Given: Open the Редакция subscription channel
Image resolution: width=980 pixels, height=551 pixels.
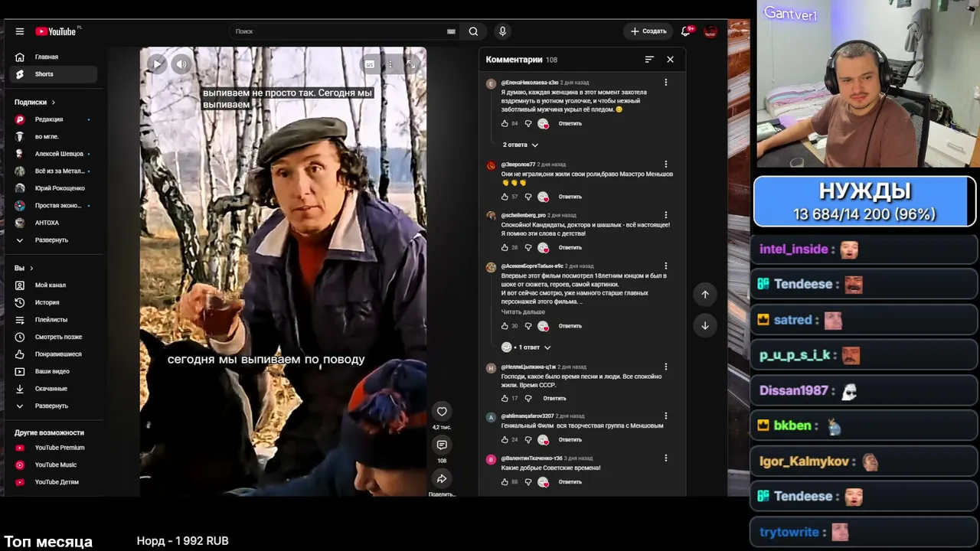Looking at the screenshot, I should (54, 119).
